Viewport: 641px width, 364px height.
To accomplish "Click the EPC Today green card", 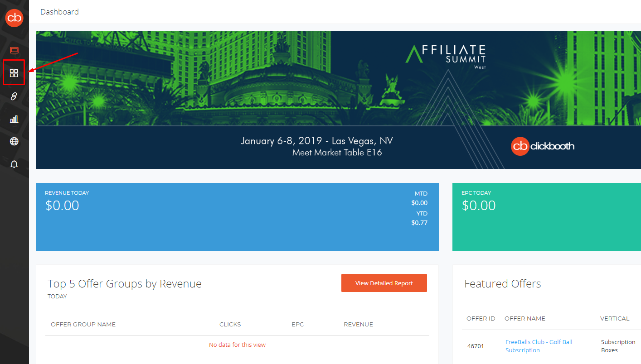I will (547, 217).
